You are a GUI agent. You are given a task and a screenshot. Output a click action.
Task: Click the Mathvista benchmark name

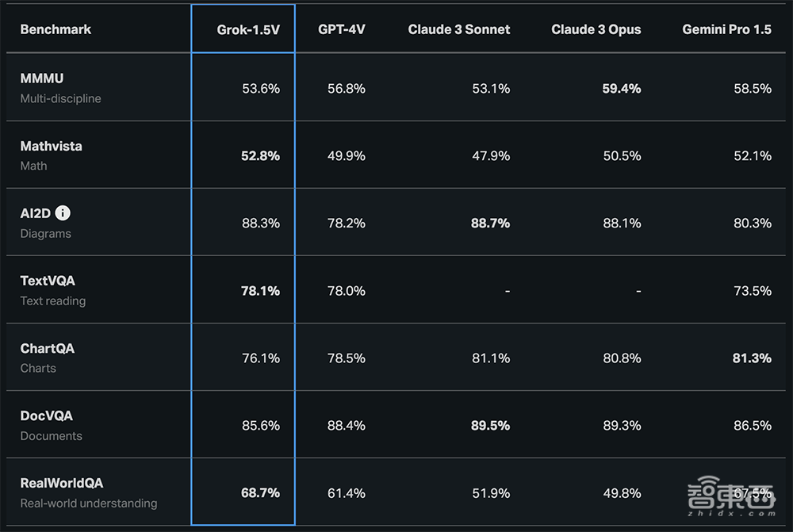[52, 146]
